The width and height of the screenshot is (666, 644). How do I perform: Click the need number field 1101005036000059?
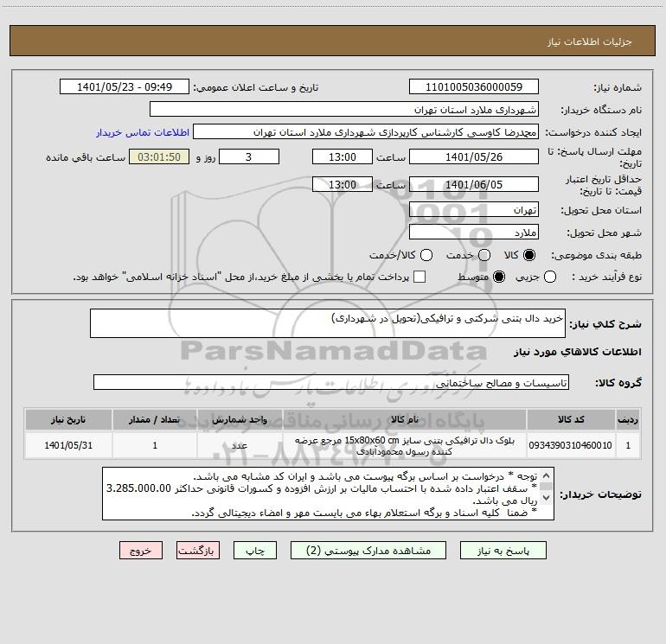tap(474, 86)
